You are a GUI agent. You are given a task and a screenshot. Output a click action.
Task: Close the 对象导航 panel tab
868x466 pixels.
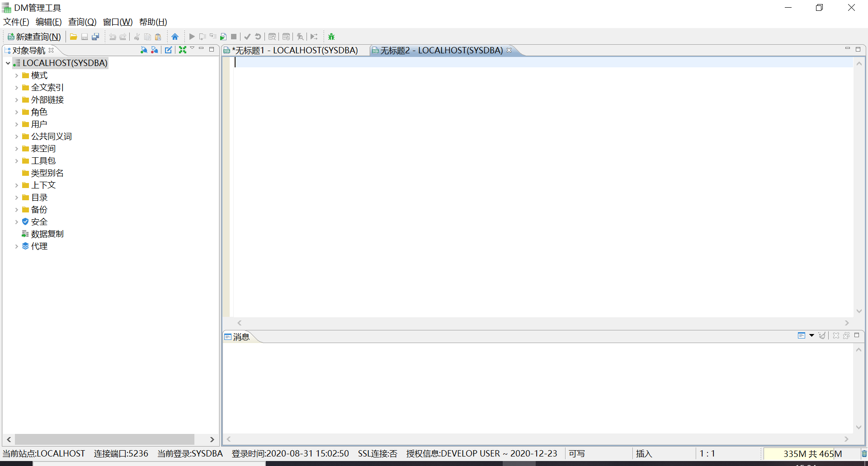51,50
